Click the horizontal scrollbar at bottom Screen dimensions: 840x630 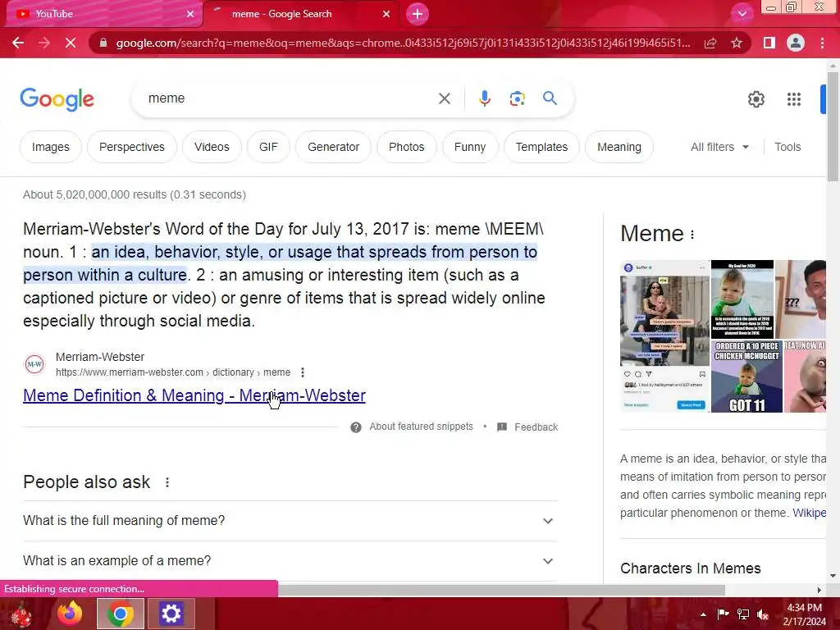click(x=501, y=590)
